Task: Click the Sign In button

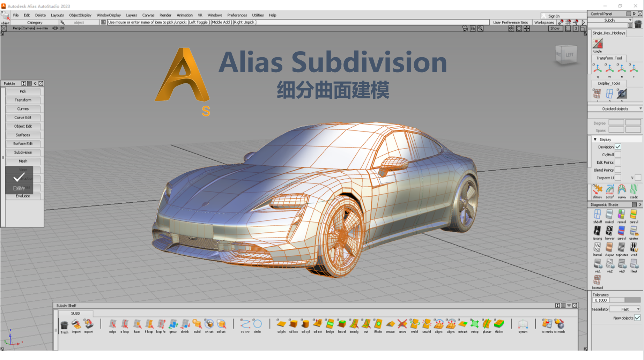Action: [x=554, y=16]
